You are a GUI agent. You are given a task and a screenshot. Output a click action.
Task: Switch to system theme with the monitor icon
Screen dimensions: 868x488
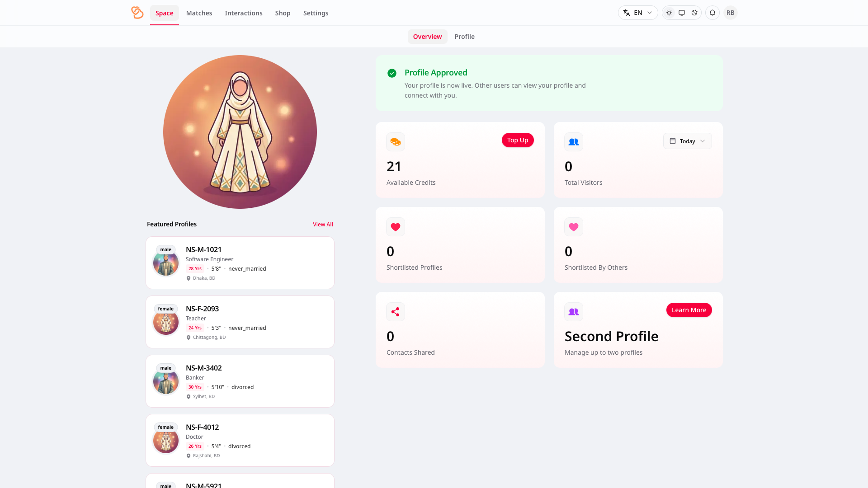point(682,13)
